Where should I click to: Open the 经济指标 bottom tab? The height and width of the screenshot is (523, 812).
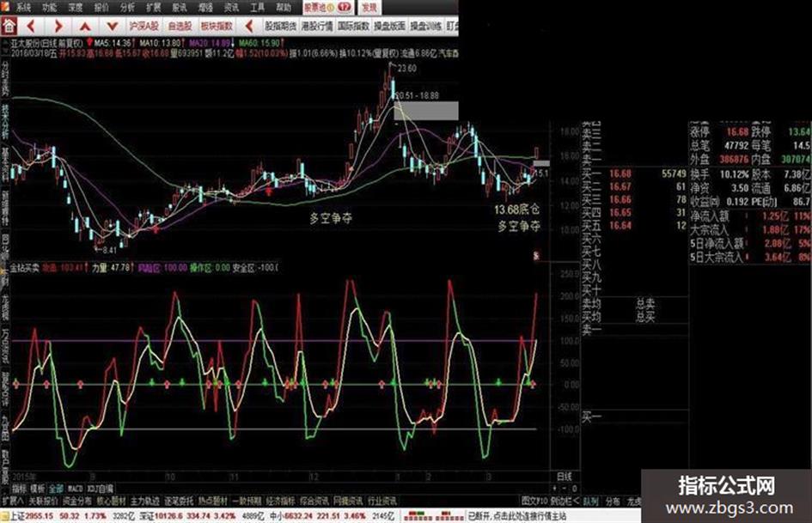point(281,502)
